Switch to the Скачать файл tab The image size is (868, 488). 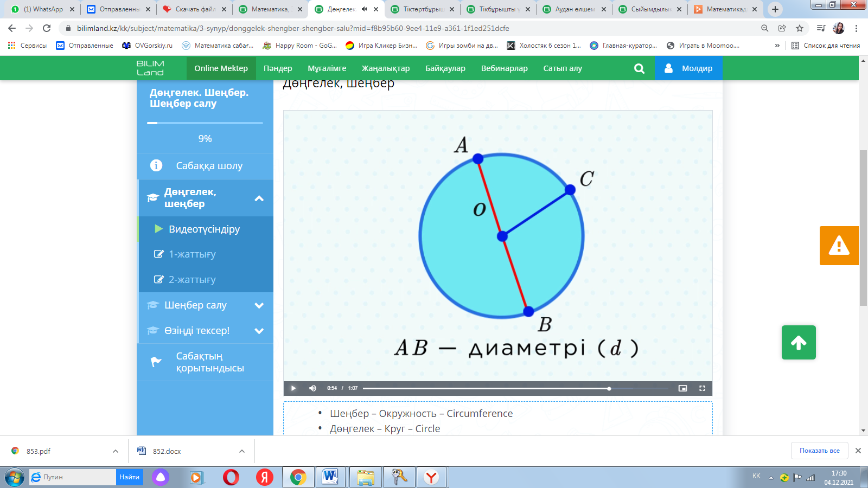[x=194, y=9]
